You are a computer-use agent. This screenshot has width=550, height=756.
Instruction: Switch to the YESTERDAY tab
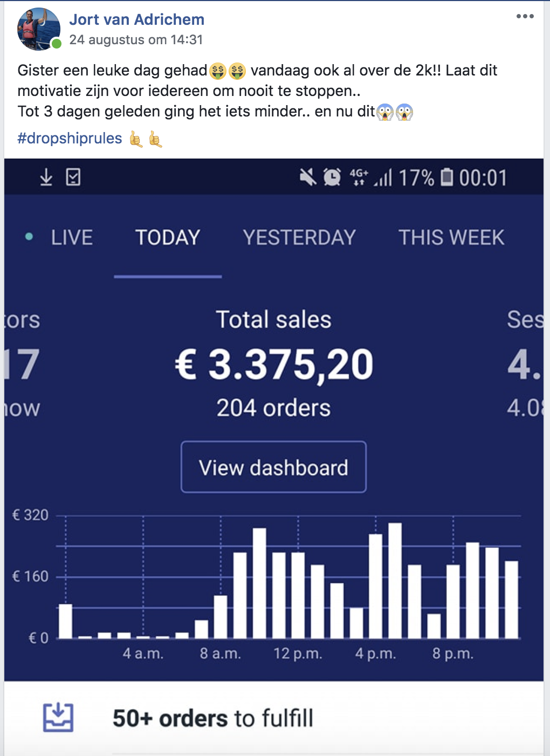point(299,238)
